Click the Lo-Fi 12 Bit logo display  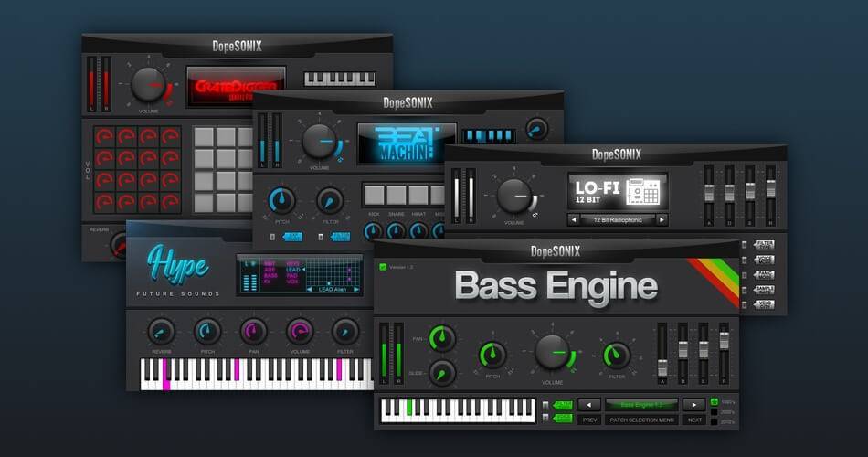tap(618, 191)
